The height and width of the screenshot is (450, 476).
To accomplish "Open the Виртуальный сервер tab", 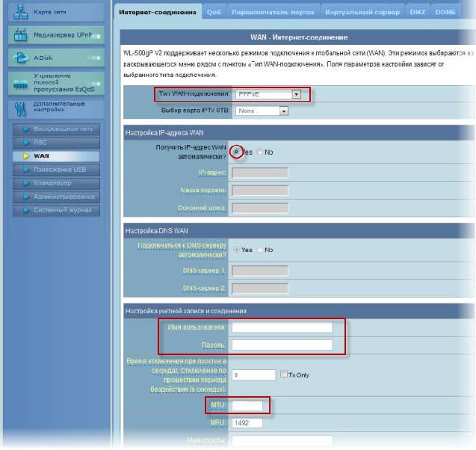I will (x=362, y=12).
